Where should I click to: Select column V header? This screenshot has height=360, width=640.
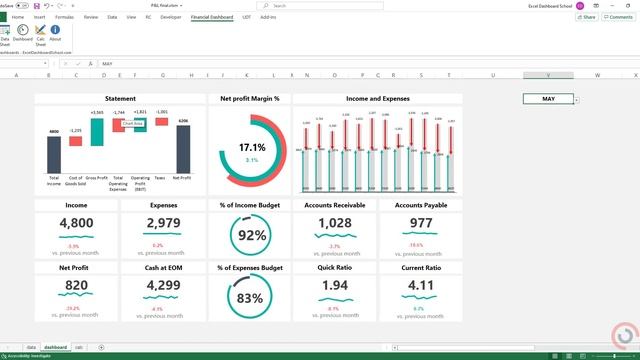[x=548, y=75]
